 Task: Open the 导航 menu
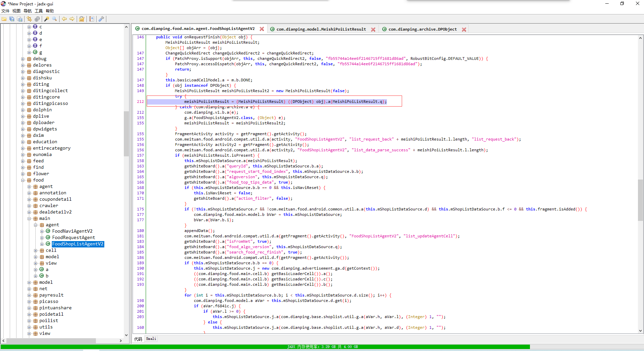(x=28, y=11)
